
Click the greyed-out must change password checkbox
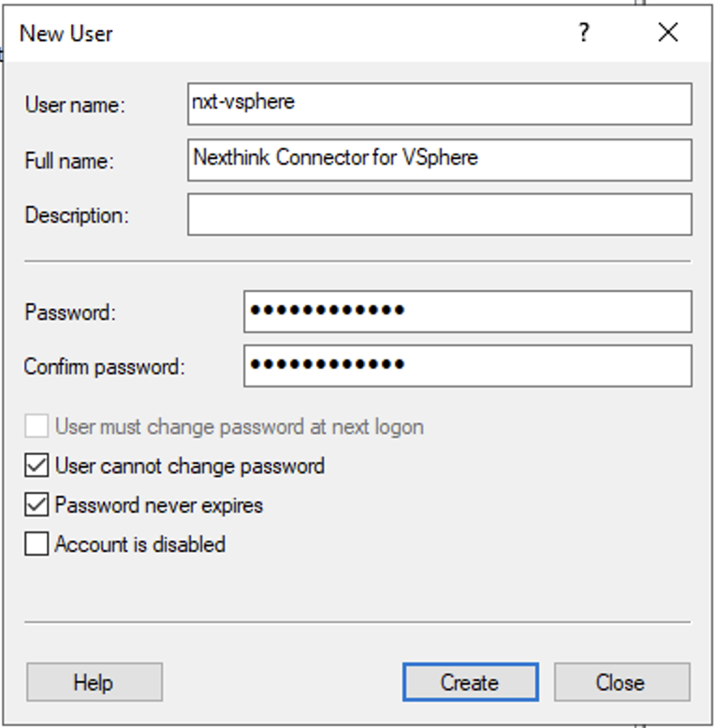pos(36,428)
